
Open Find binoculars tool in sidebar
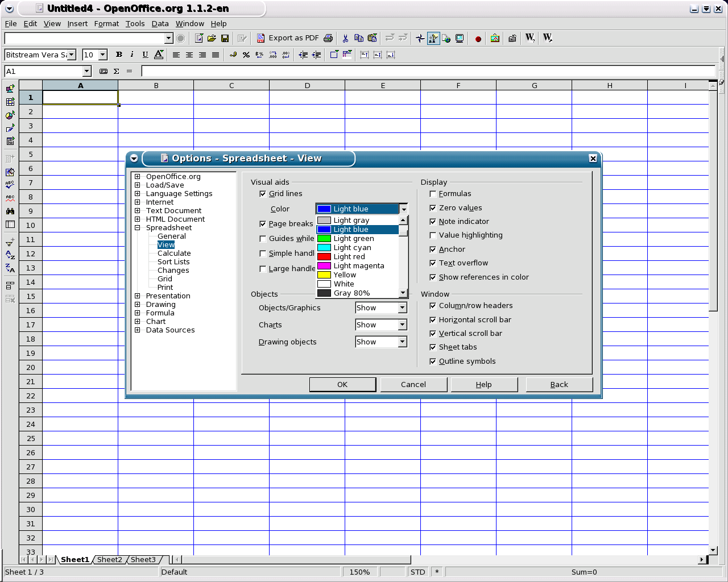(x=10, y=211)
